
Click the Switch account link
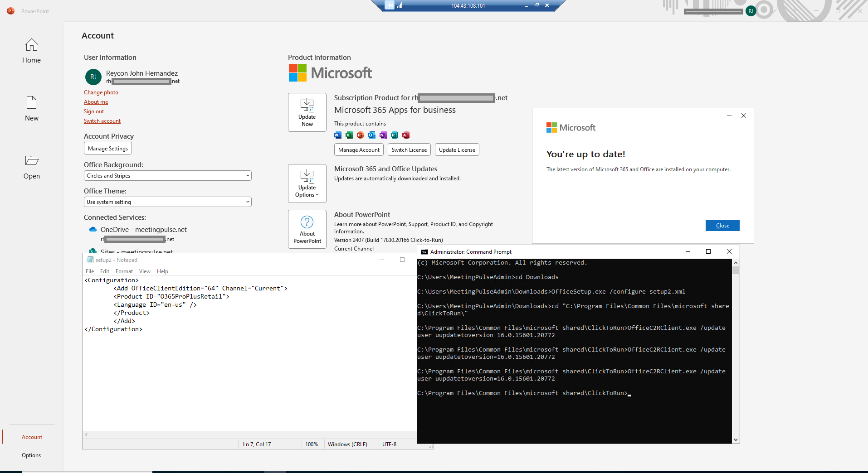point(102,121)
